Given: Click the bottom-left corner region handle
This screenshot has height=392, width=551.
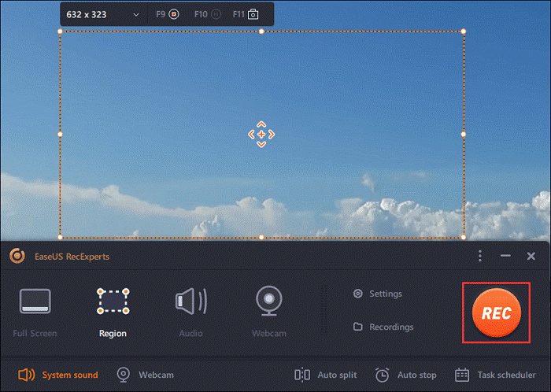Looking at the screenshot, I should pos(60,238).
